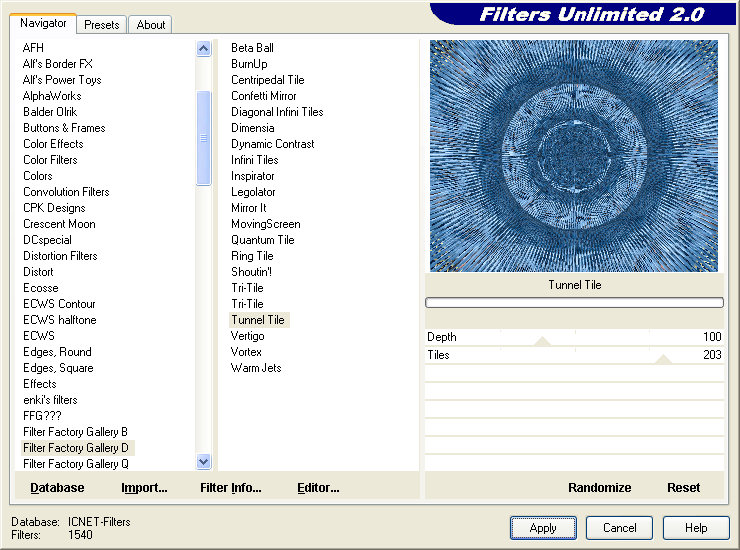This screenshot has height=550, width=740.
Task: Click the Database button
Action: (57, 488)
